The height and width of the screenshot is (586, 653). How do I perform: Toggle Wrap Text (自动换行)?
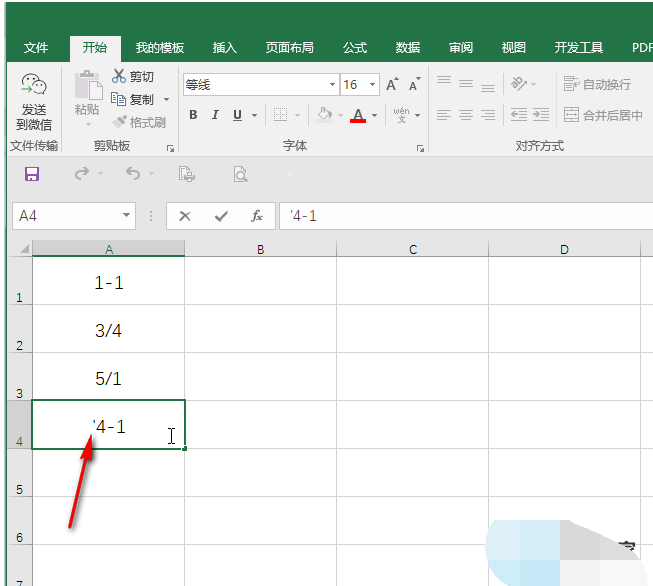coord(597,85)
